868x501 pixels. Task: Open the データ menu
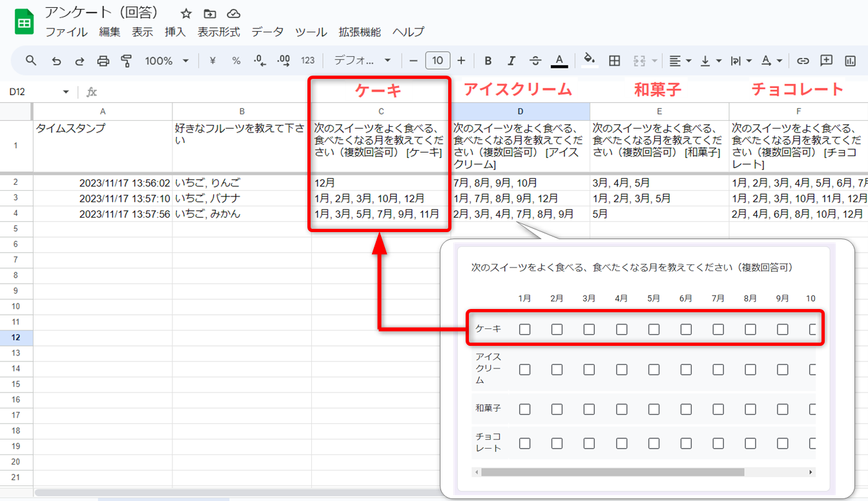point(267,32)
